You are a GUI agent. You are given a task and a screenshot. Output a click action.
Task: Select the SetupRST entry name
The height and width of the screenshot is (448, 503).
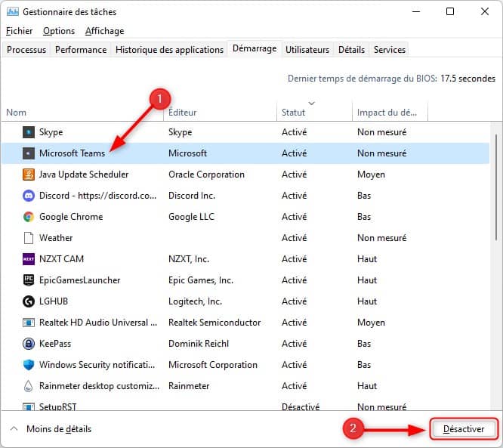[57, 406]
